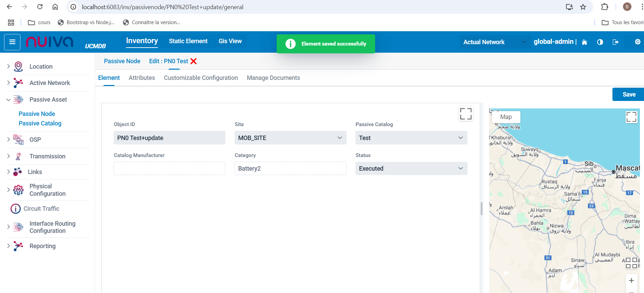Bookmark this page with star icon

tap(583, 7)
